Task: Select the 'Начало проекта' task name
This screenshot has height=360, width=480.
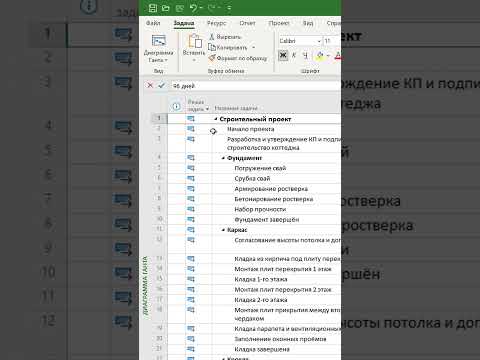Action: point(251,129)
